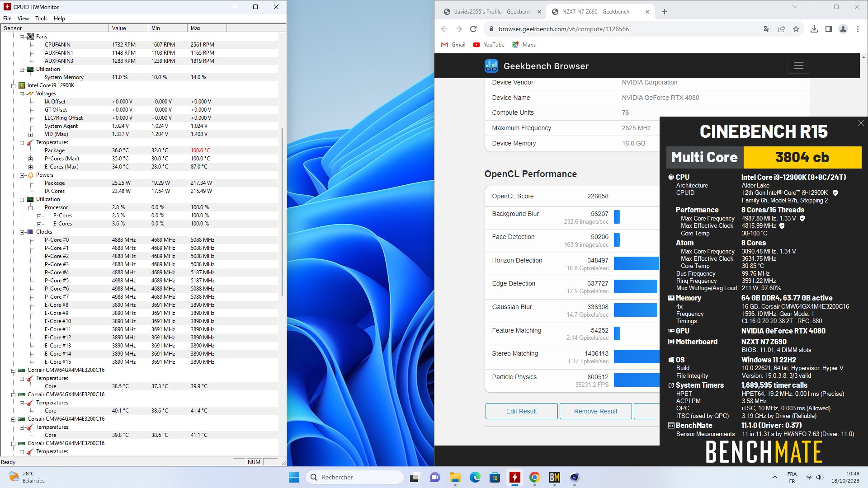Open BenchMate taskbar icon
868x488 pixels.
(554, 477)
